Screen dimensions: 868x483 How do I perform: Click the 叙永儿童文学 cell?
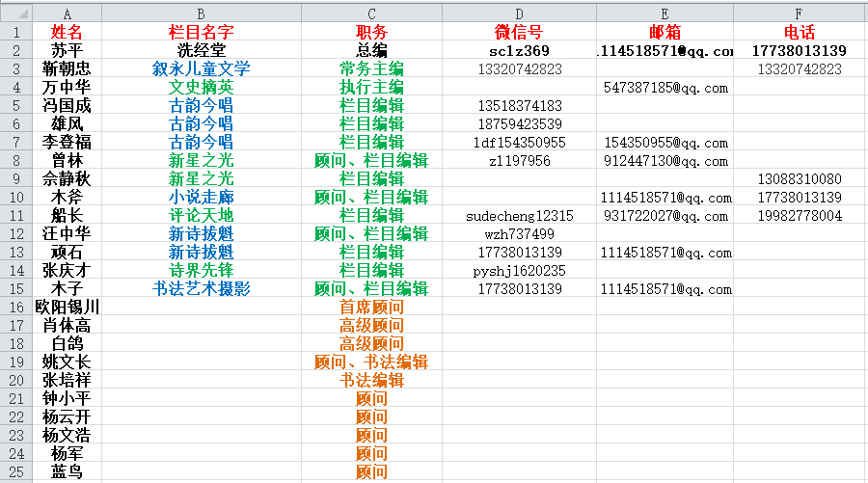point(201,68)
